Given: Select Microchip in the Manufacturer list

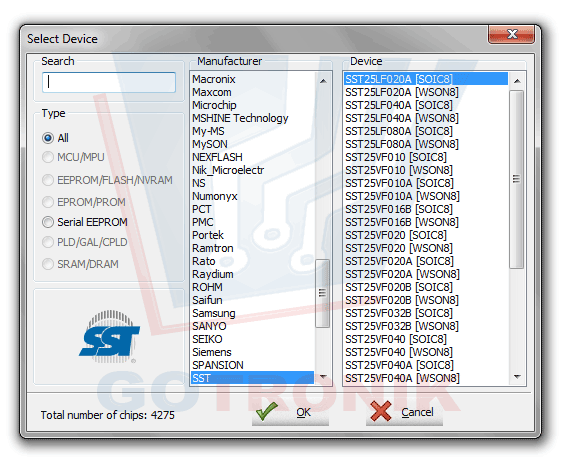Looking at the screenshot, I should [x=252, y=105].
